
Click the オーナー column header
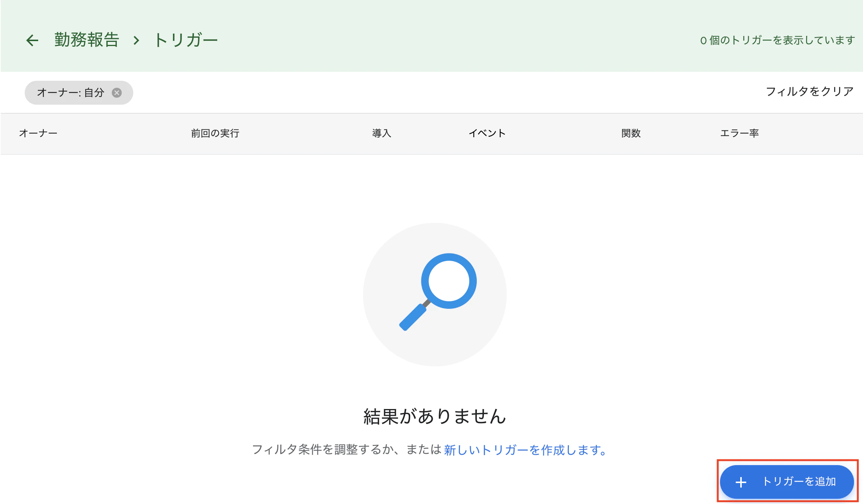click(38, 133)
